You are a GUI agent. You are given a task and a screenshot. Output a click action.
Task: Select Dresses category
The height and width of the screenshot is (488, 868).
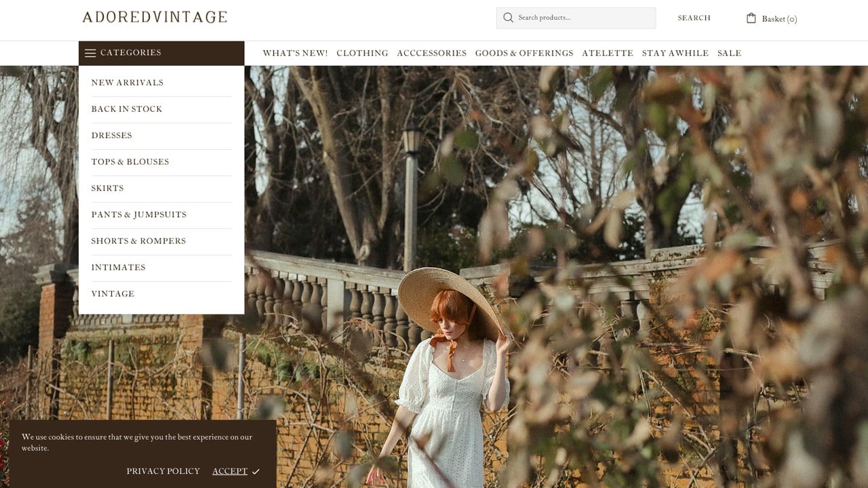(112, 136)
